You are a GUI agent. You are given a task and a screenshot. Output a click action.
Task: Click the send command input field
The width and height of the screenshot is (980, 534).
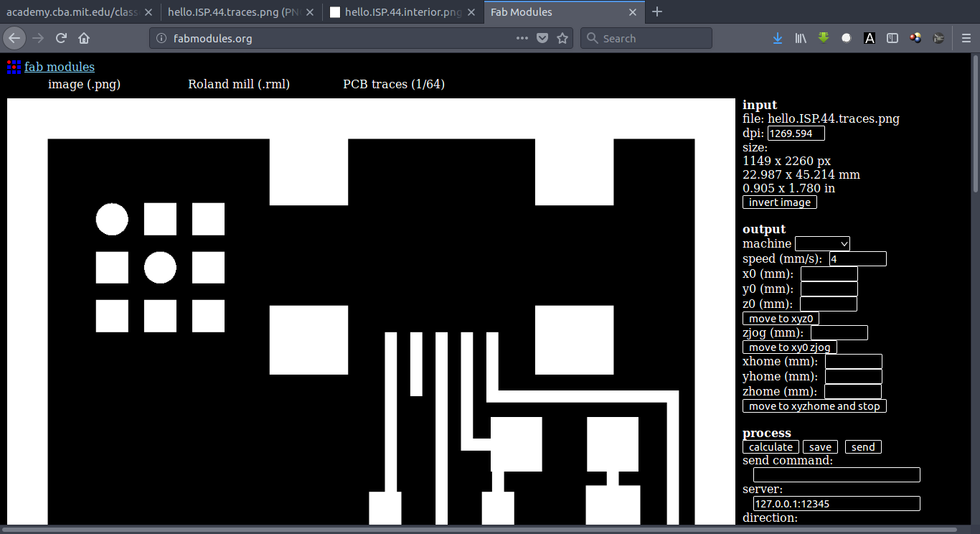pyautogui.click(x=837, y=475)
